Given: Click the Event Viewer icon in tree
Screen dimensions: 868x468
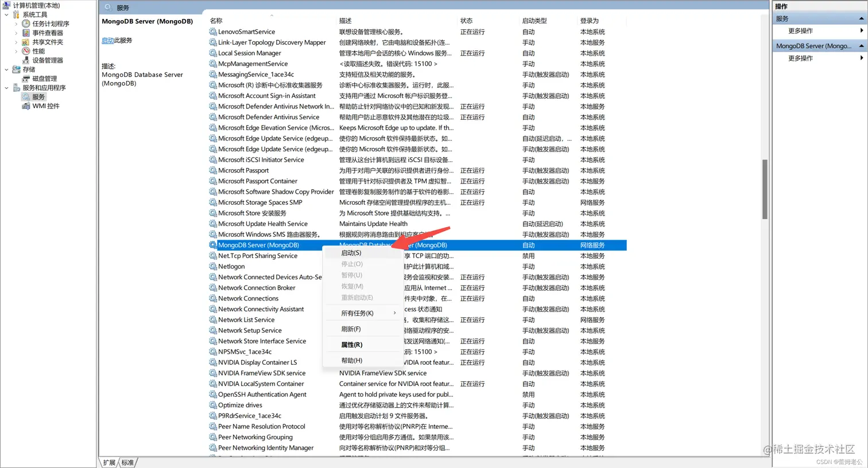Looking at the screenshot, I should (26, 33).
